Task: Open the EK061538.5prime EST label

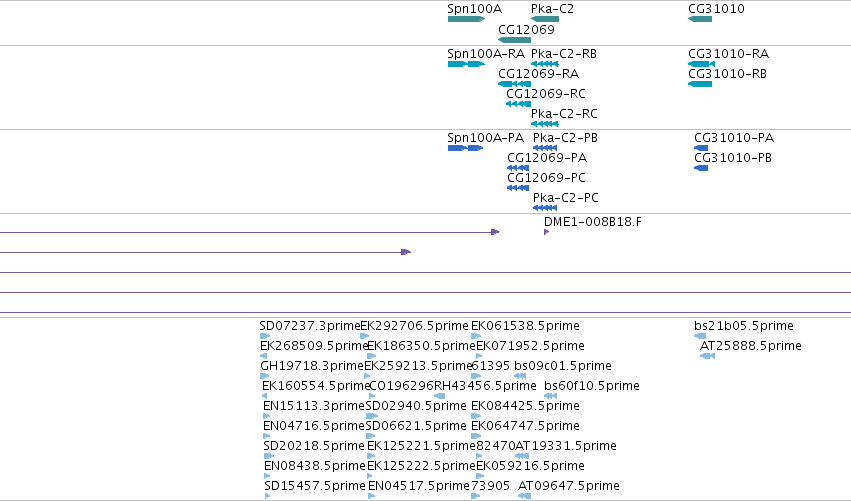Action: [x=525, y=326]
